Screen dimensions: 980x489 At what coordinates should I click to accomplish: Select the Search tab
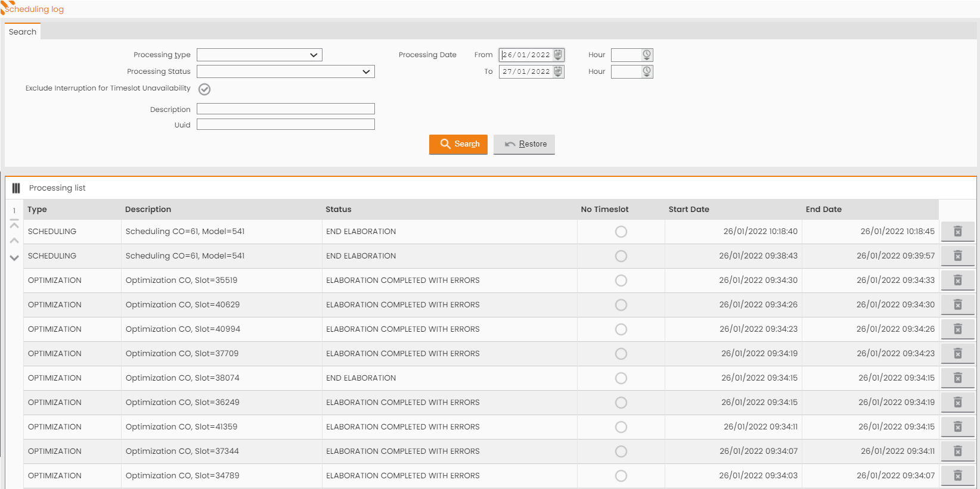[x=23, y=32]
